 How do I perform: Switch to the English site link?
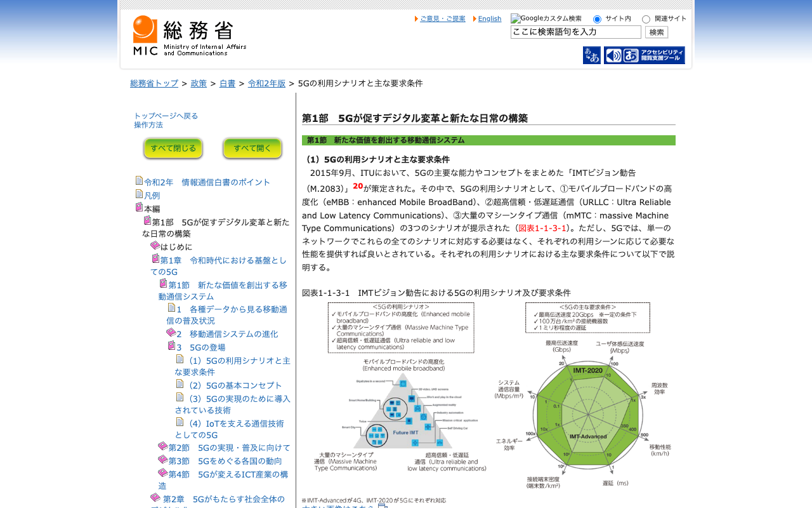pyautogui.click(x=490, y=18)
